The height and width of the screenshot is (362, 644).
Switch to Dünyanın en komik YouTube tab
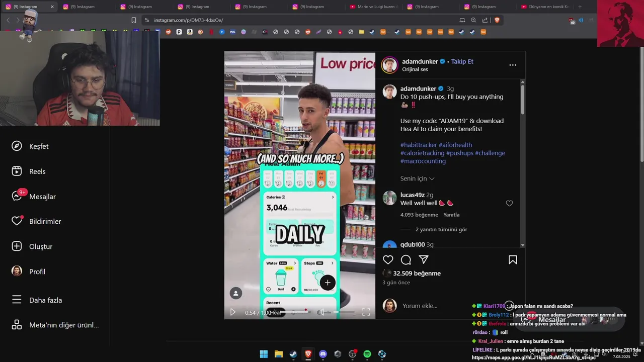tap(545, 7)
